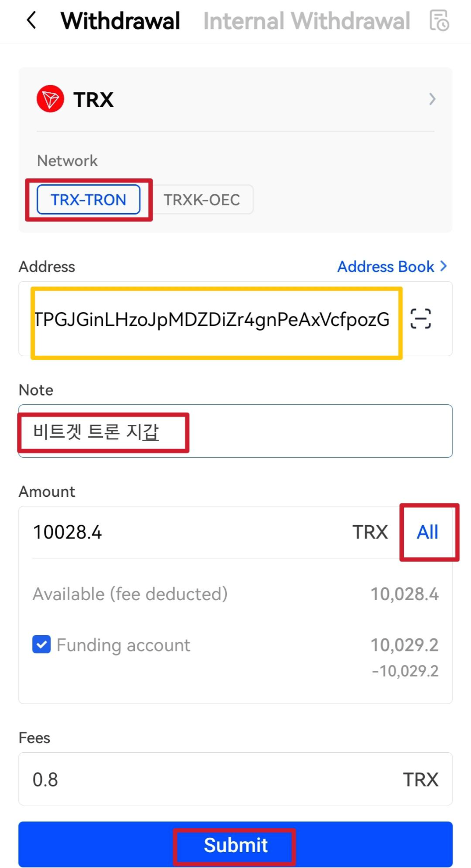Tap the Fees field showing 0.8
The image size is (471, 868).
coord(235,779)
